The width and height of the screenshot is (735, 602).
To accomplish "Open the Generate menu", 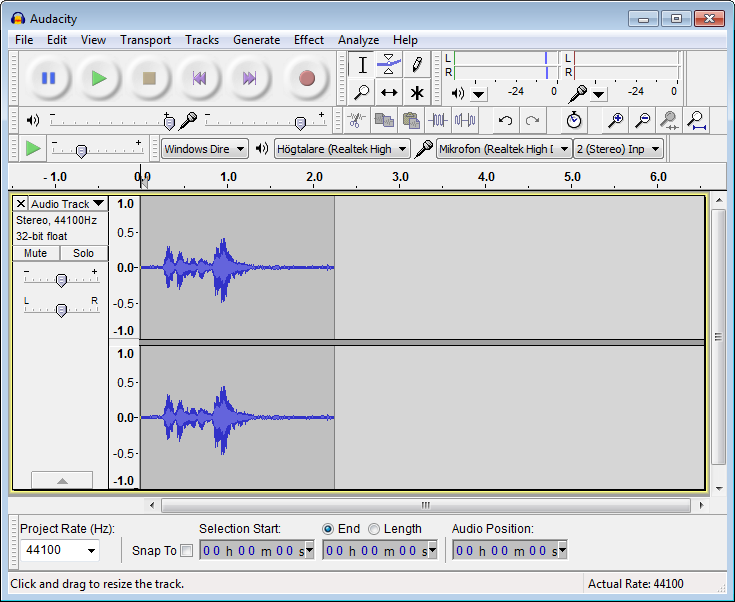I will click(x=256, y=40).
